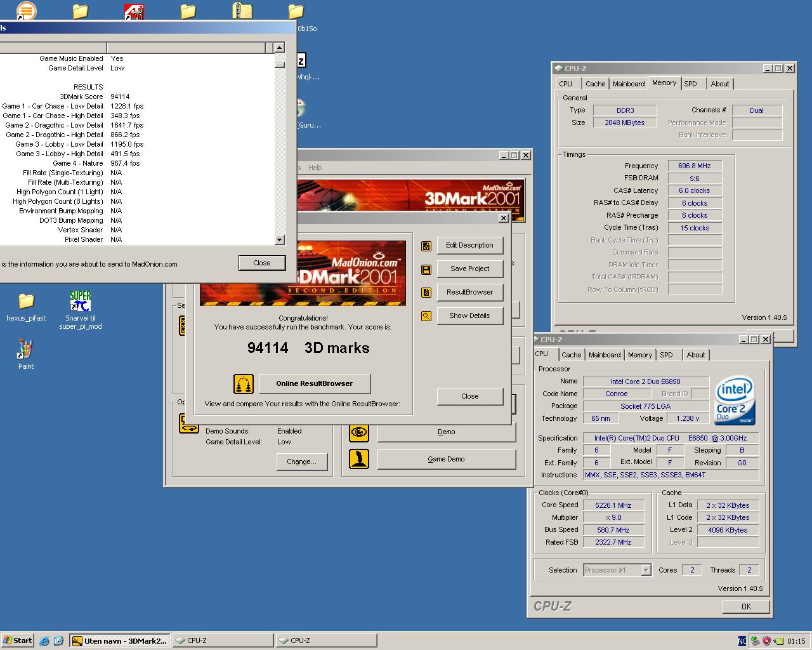
Task: Open the Paint desktop shortcut
Action: (26, 354)
